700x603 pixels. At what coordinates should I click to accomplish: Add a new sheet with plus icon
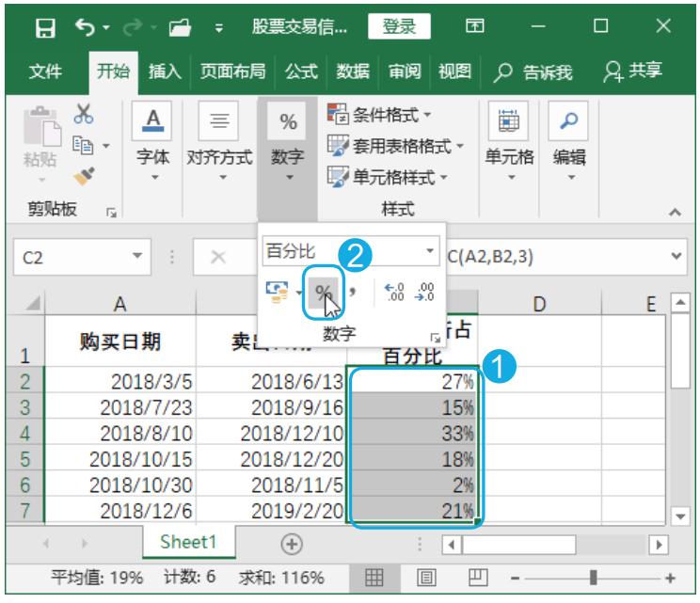pos(292,544)
